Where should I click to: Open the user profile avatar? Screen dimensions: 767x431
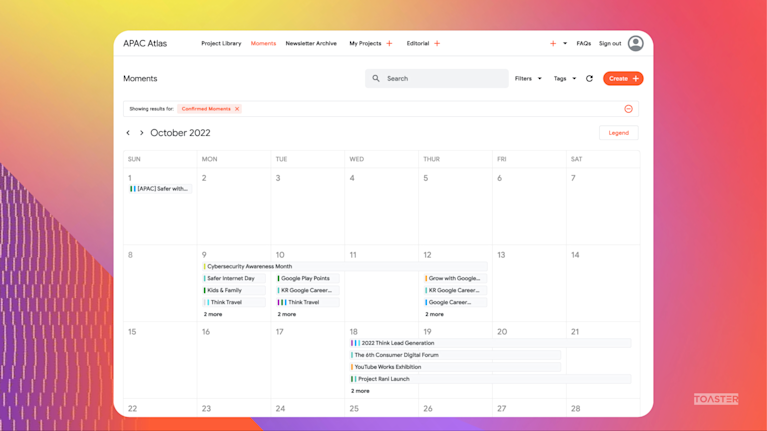[x=635, y=44]
